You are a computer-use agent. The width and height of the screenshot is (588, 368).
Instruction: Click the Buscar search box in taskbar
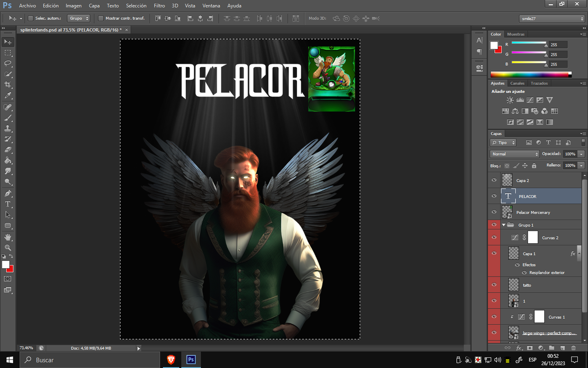(90, 360)
